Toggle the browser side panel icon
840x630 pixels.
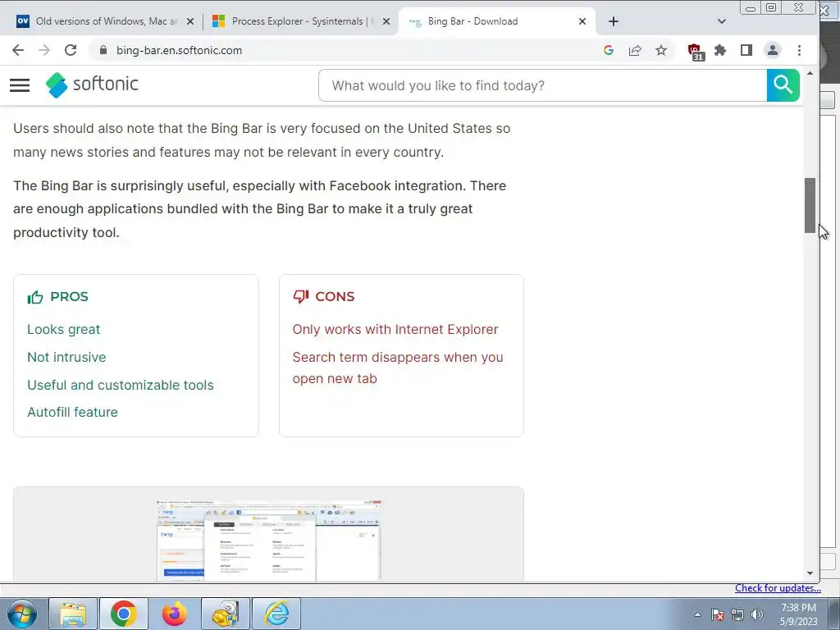pyautogui.click(x=746, y=50)
